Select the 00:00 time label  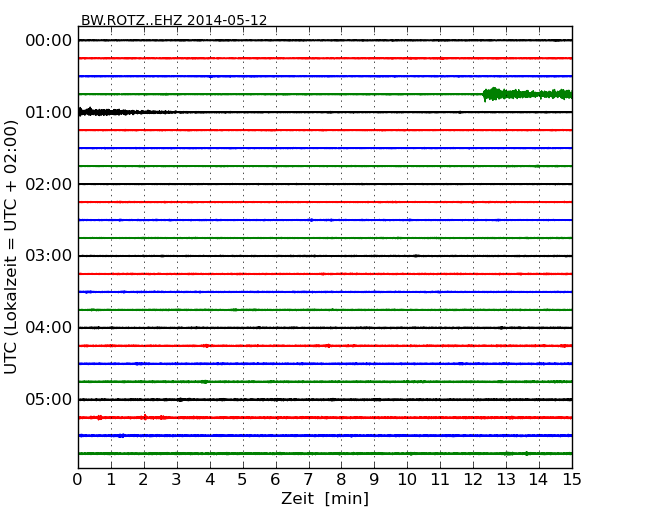tap(49, 41)
